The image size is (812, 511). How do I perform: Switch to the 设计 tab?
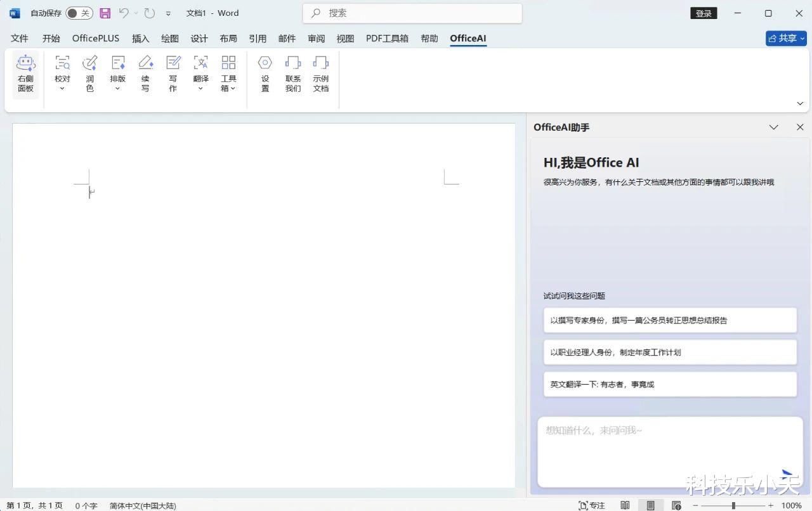coord(199,39)
